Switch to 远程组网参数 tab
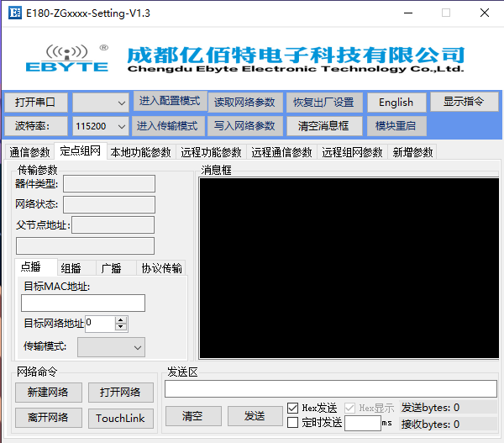Image resolution: width=504 pixels, height=443 pixels. point(352,152)
